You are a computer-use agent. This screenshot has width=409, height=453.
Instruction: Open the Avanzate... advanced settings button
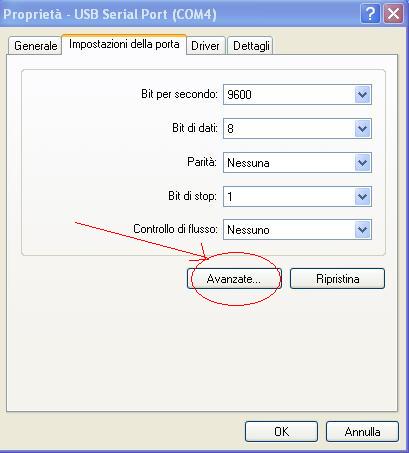click(x=234, y=279)
